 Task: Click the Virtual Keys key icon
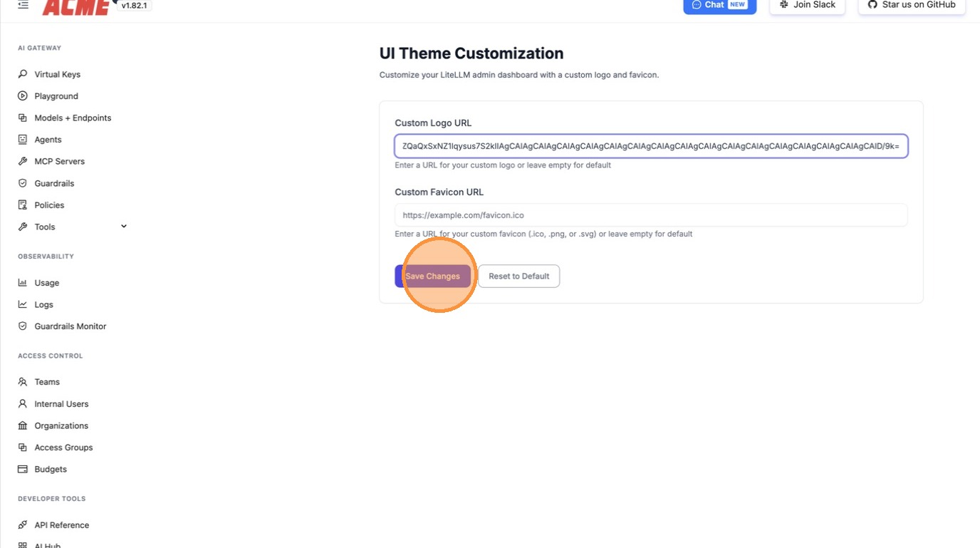point(23,74)
